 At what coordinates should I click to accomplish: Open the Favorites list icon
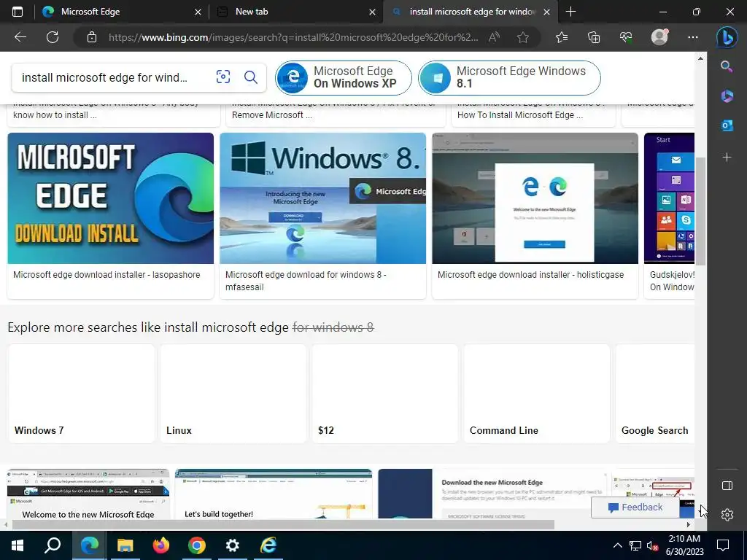coord(562,37)
